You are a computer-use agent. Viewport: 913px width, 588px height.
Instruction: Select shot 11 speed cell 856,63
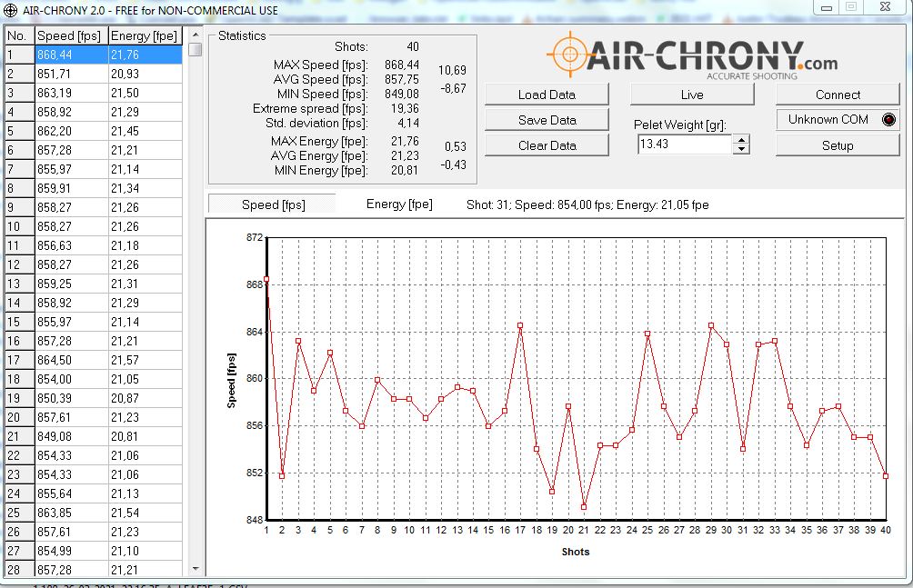(72, 245)
